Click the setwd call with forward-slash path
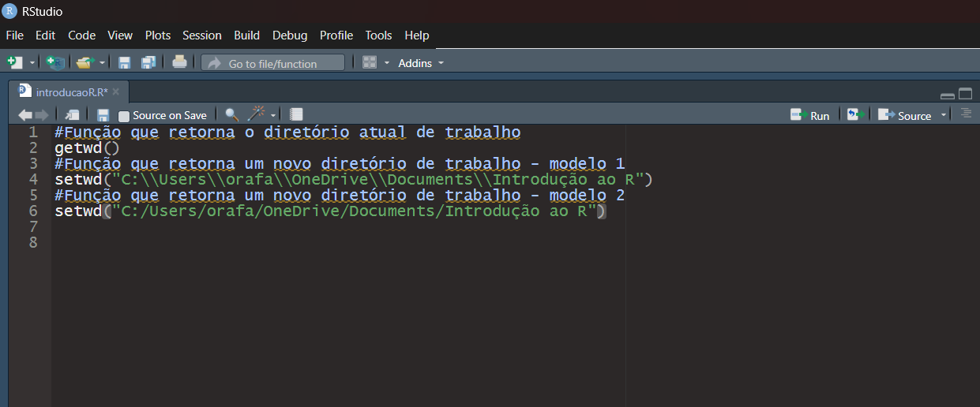980x407 pixels. click(330, 211)
